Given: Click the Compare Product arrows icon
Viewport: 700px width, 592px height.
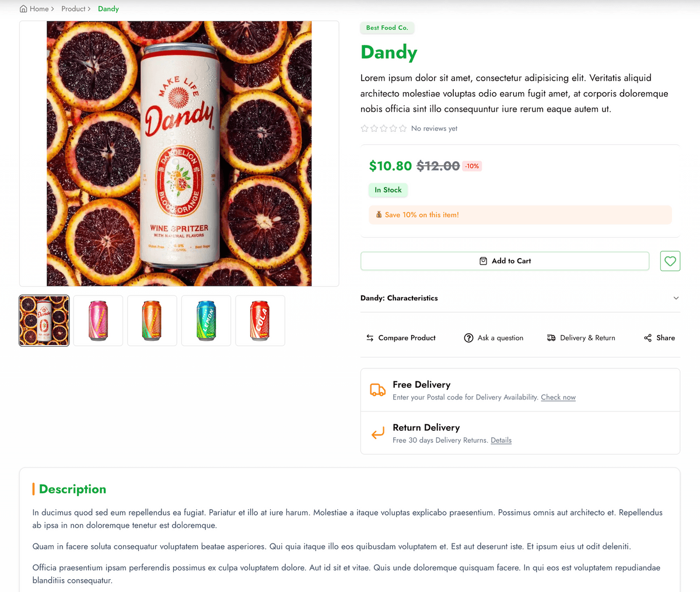Looking at the screenshot, I should pyautogui.click(x=370, y=338).
